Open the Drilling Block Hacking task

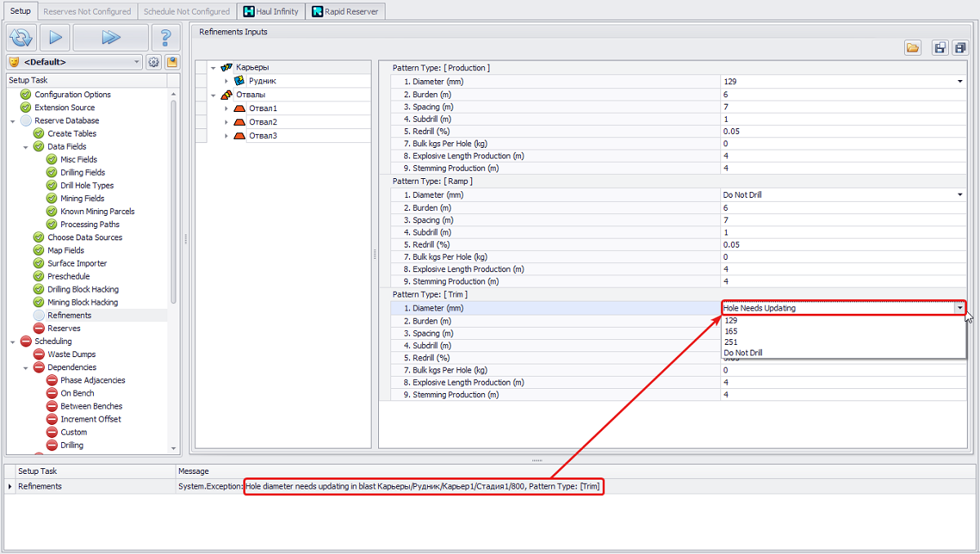tap(82, 289)
